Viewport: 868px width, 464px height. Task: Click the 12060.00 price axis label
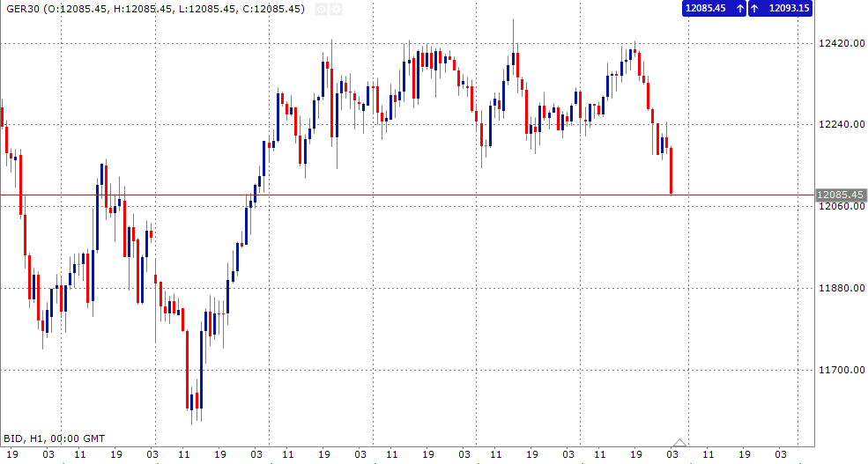[x=842, y=206]
